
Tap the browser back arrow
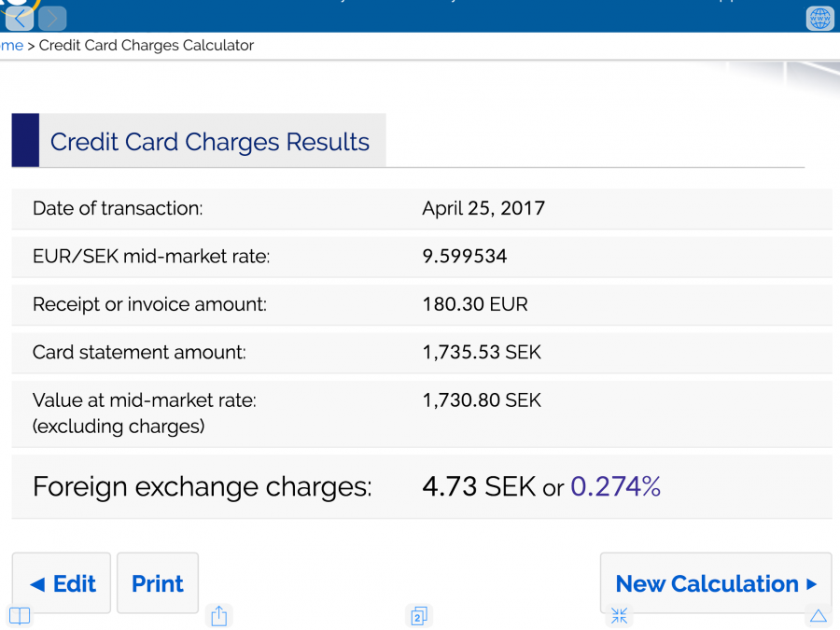(x=19, y=18)
